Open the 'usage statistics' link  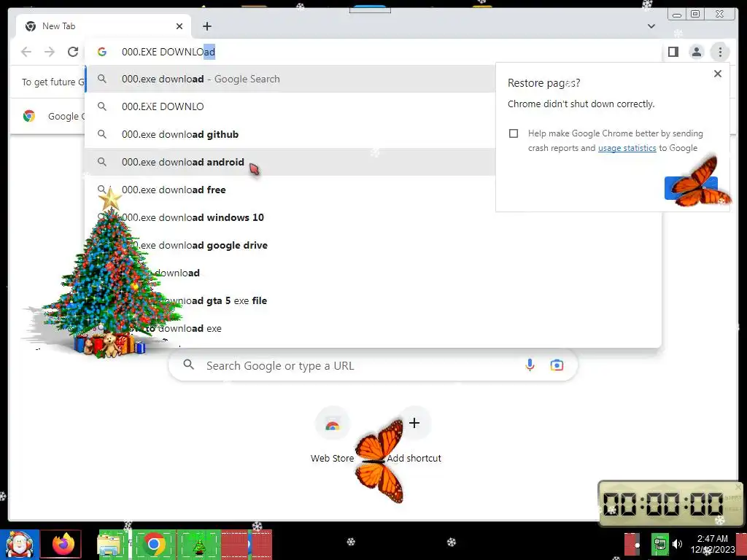click(627, 148)
